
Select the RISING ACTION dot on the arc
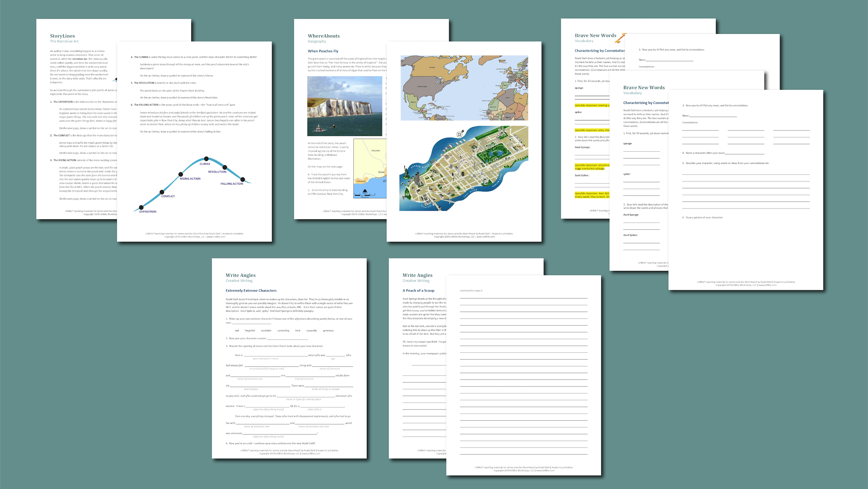point(181,174)
